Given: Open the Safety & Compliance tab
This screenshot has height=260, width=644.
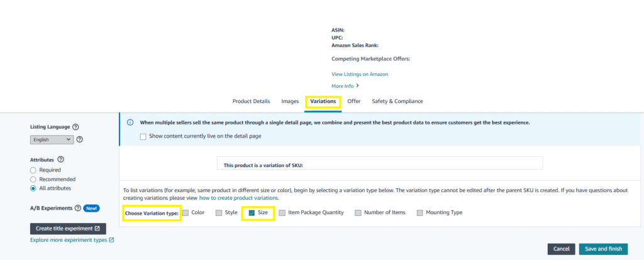Looking at the screenshot, I should coord(397,101).
